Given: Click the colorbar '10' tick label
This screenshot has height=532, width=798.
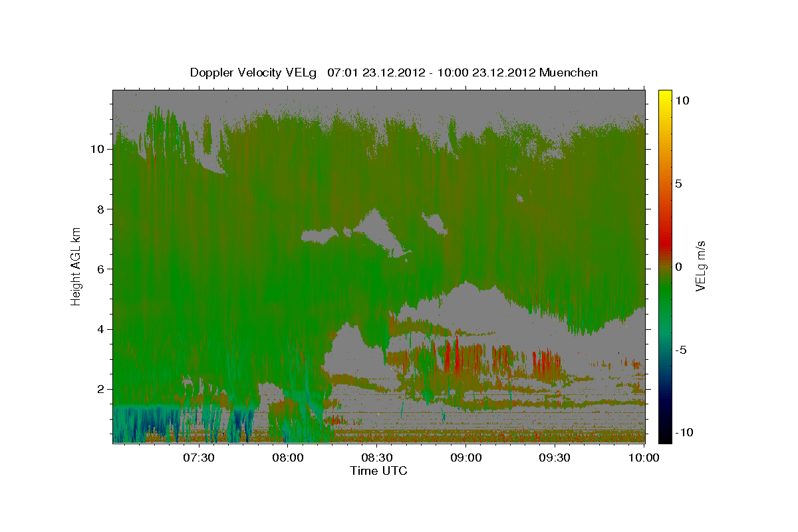Looking at the screenshot, I should 682,100.
